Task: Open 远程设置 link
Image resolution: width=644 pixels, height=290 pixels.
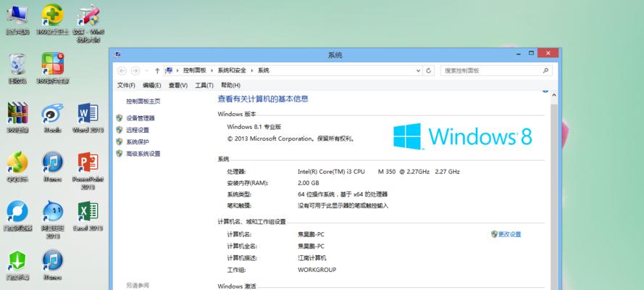Action: coord(138,130)
